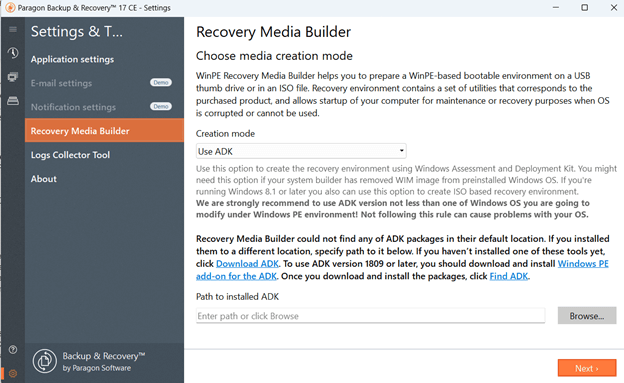Click the Find ADK link
This screenshot has height=383, width=624.
[x=509, y=276]
